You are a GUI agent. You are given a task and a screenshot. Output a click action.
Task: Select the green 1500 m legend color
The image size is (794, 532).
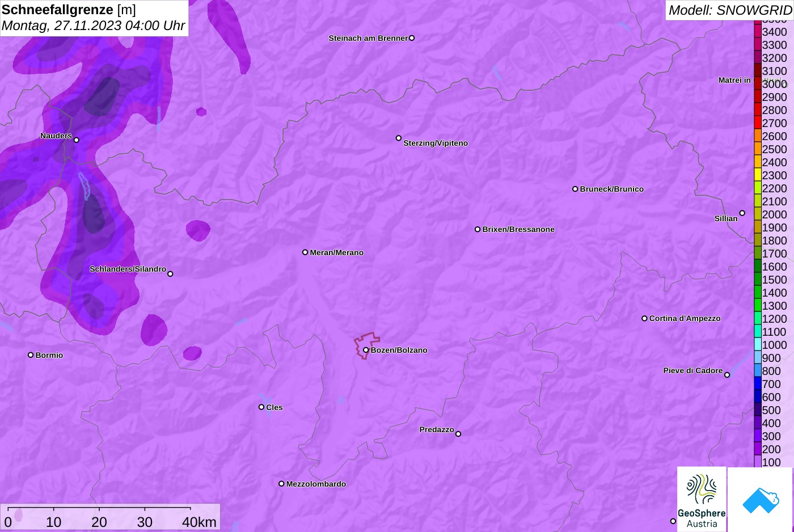757,280
